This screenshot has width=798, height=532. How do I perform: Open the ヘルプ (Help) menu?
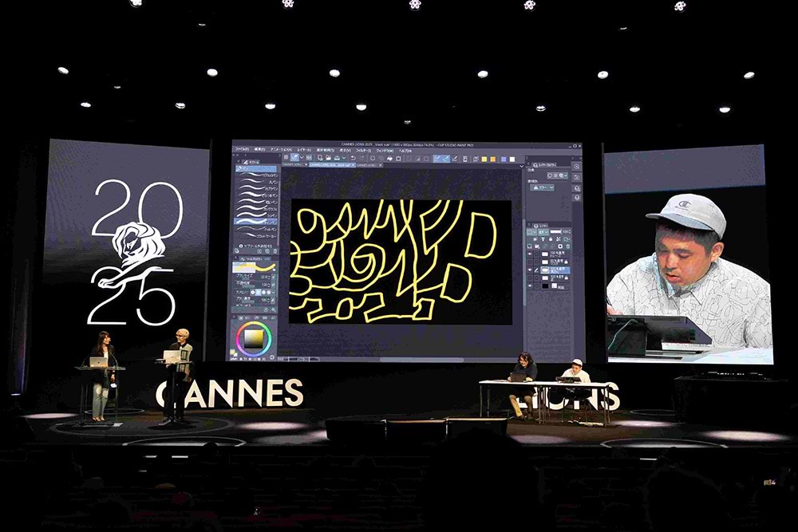[405, 151]
